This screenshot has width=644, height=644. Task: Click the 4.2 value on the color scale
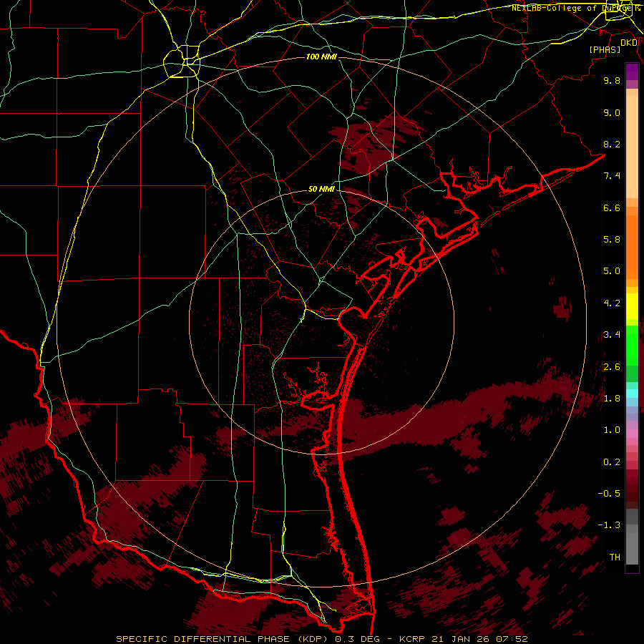(612, 303)
